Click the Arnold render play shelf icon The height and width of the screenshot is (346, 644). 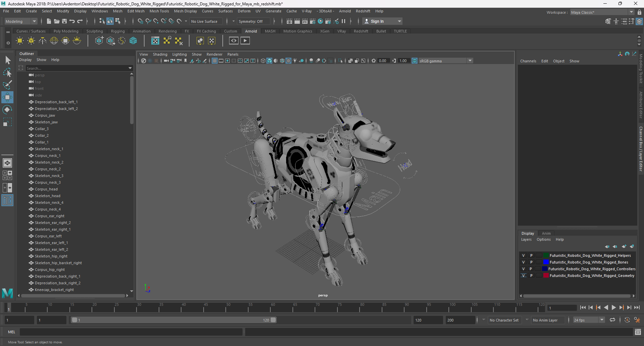[x=245, y=41]
